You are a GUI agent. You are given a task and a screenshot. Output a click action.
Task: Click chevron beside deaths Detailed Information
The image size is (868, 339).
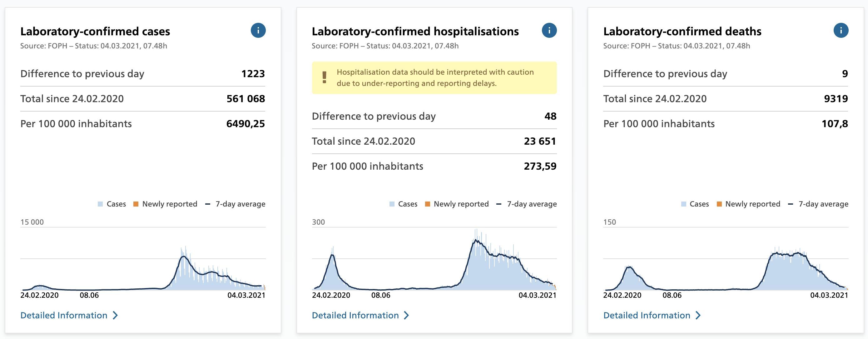(698, 316)
